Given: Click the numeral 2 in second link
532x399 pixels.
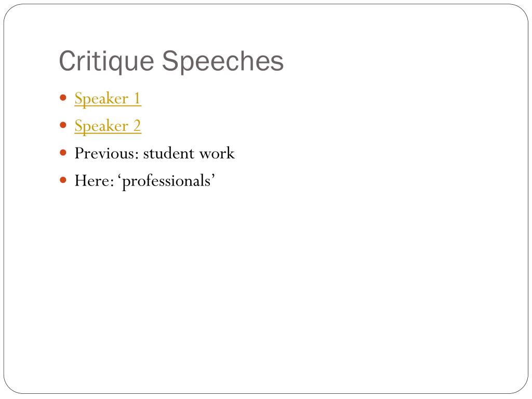Looking at the screenshot, I should (x=137, y=126).
